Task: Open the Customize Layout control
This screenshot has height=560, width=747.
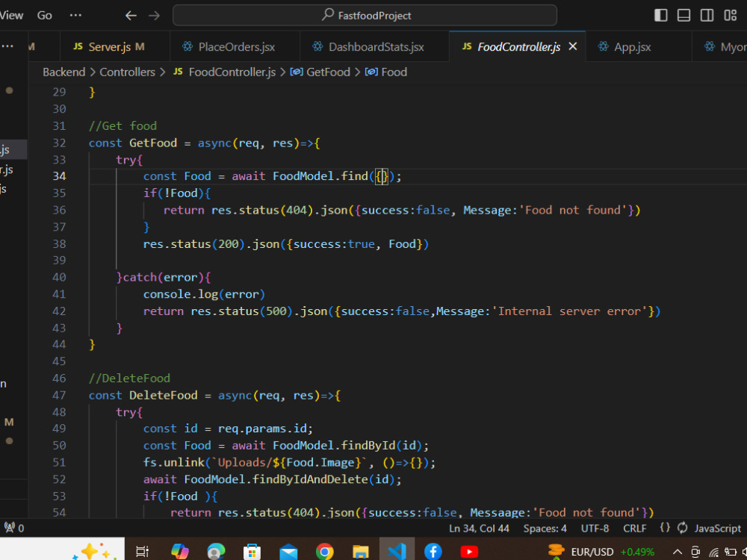Action: tap(730, 14)
